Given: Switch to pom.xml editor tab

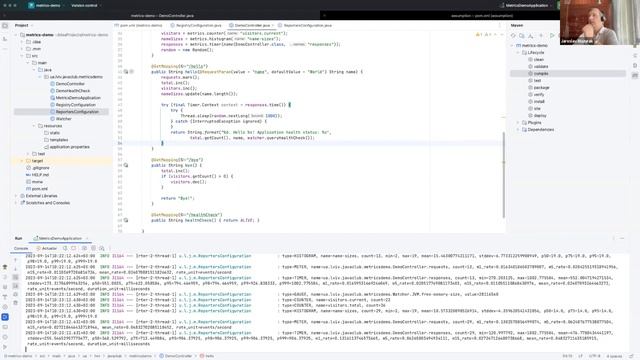Looking at the screenshot, I should click(x=138, y=25).
